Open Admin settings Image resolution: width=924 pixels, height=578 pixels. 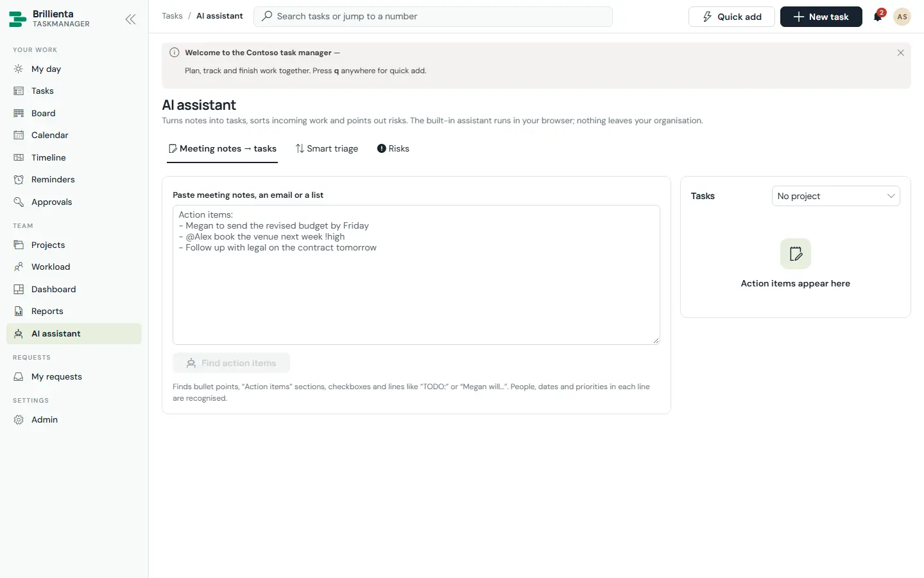[x=74, y=419]
